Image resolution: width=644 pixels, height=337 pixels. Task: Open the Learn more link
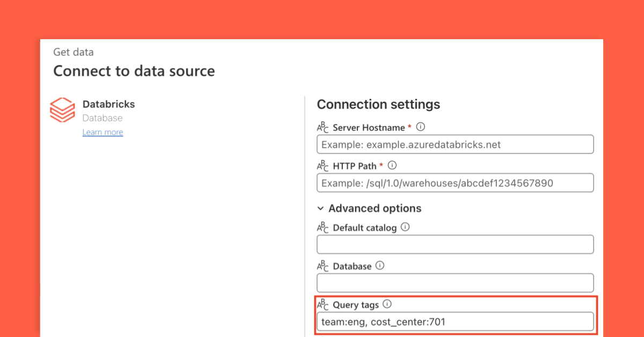coord(103,132)
